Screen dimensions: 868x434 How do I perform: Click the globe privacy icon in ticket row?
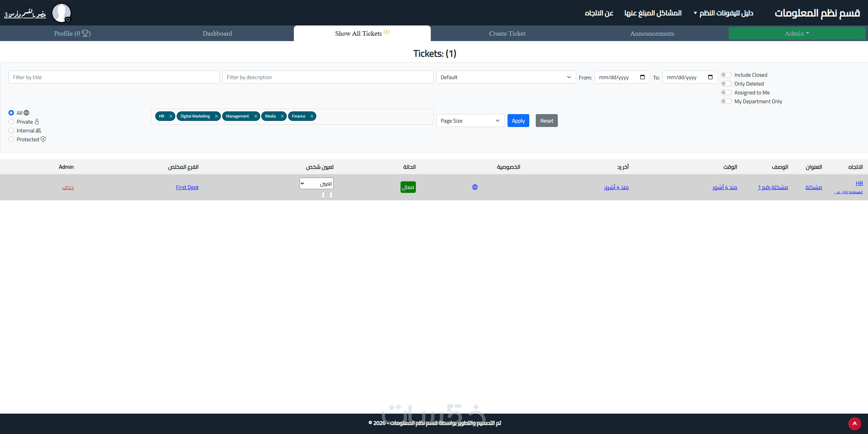tap(475, 187)
